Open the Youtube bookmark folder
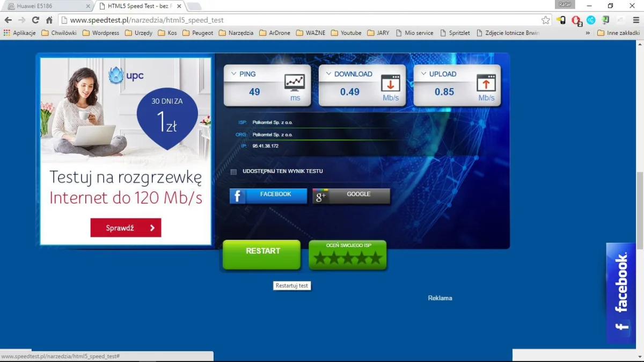The height and width of the screenshot is (362, 644). [346, 33]
